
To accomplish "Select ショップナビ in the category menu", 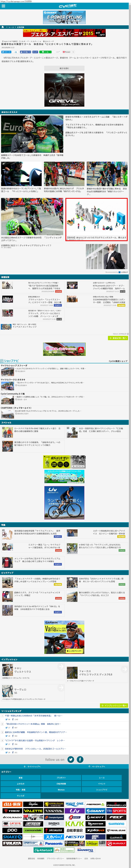I will (102, 789).
